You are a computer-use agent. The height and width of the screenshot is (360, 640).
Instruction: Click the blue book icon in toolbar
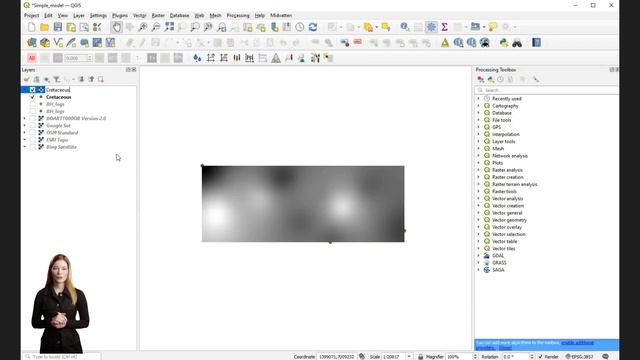pos(536,43)
